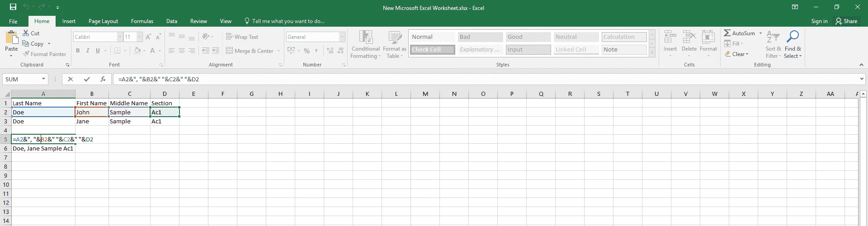Toggle Wrap Text
Viewport: 868px width, 226px height.
(x=242, y=37)
